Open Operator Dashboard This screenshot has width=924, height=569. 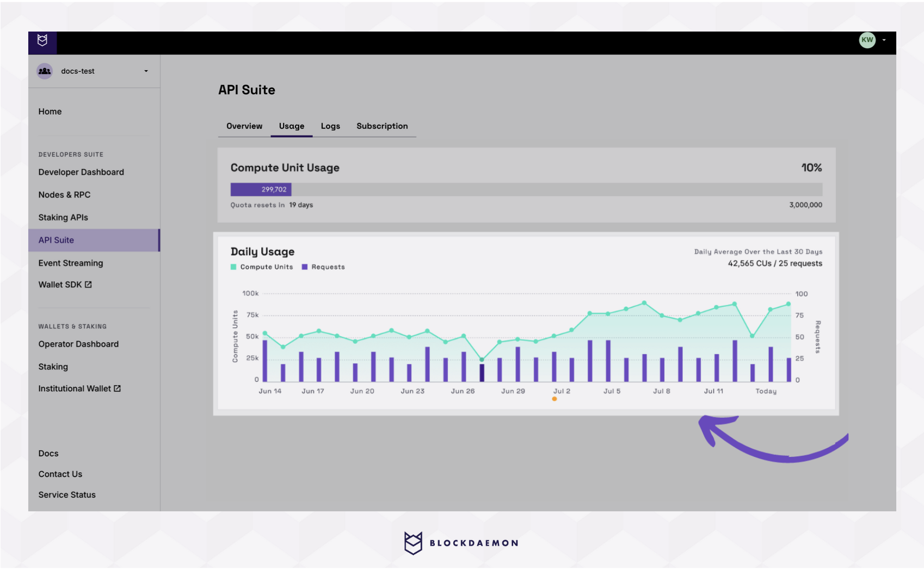[x=78, y=344]
